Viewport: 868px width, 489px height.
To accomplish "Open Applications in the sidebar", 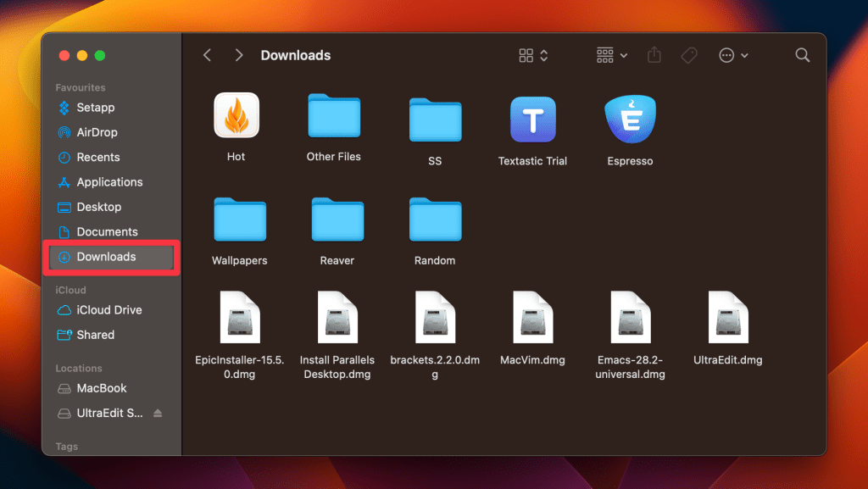I will 109,182.
